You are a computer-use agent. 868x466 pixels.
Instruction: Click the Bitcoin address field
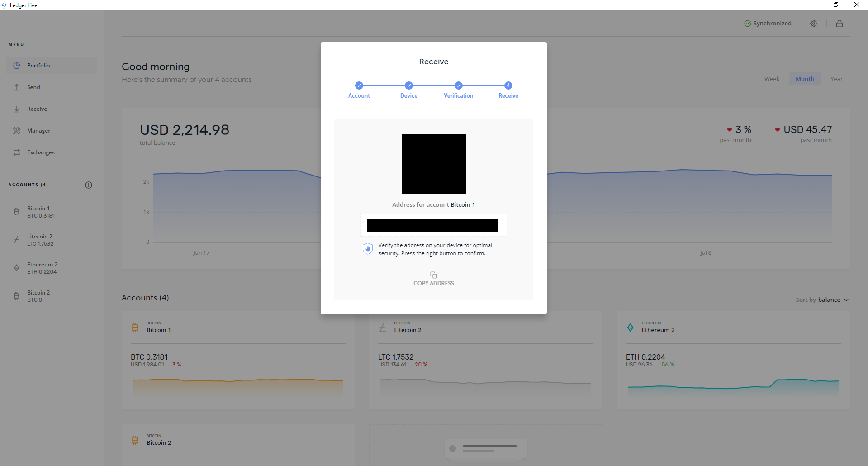433,225
